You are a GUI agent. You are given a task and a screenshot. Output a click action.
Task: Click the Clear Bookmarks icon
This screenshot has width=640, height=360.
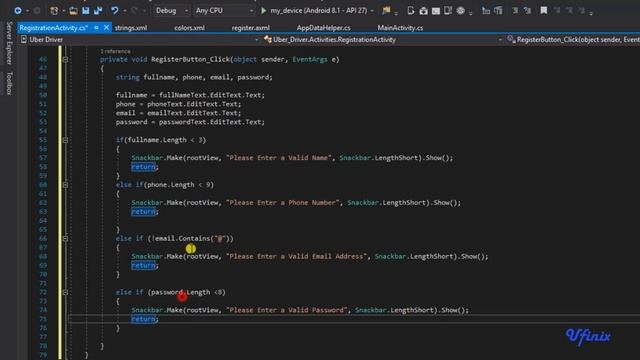pyautogui.click(x=581, y=11)
